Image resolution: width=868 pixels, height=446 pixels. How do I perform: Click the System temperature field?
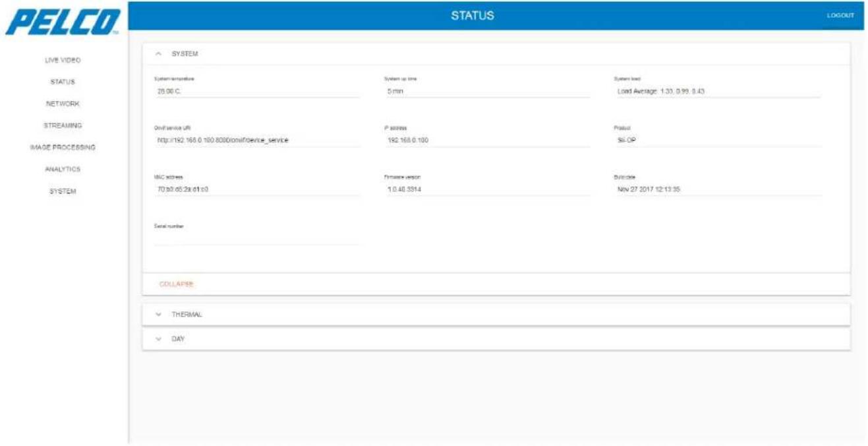click(256, 91)
